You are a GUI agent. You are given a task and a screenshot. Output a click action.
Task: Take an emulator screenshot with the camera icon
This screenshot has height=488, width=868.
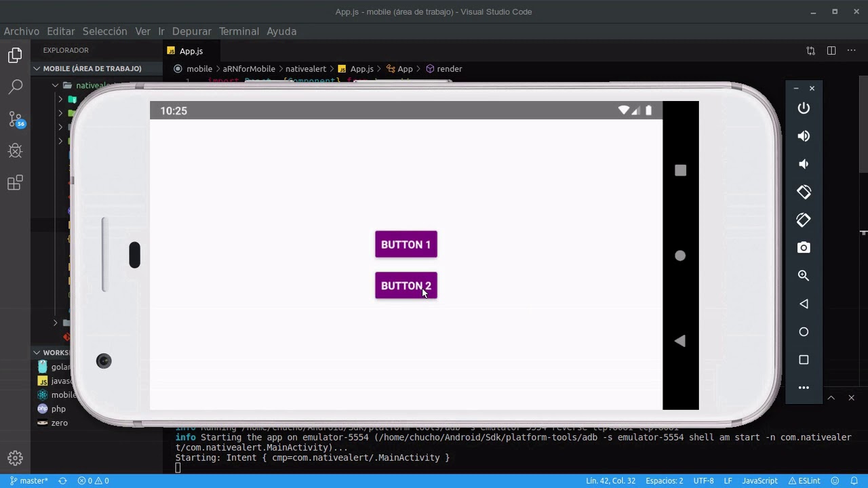click(x=804, y=248)
